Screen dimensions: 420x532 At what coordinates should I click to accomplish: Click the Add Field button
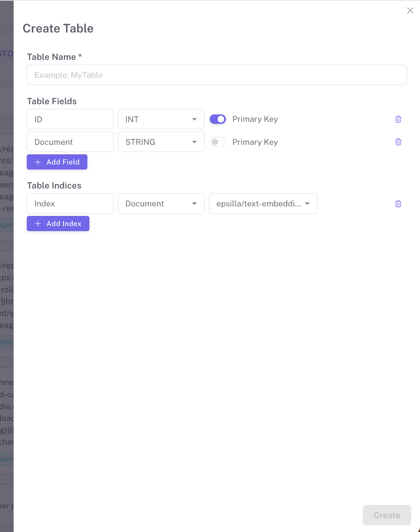tap(57, 162)
